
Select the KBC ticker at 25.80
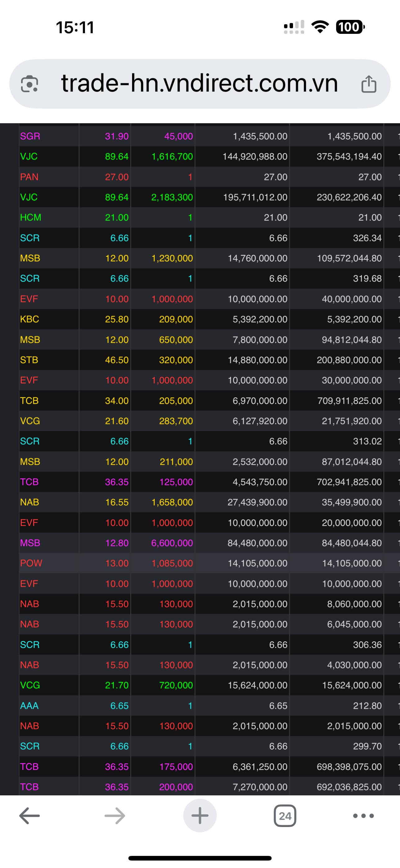[x=30, y=319]
